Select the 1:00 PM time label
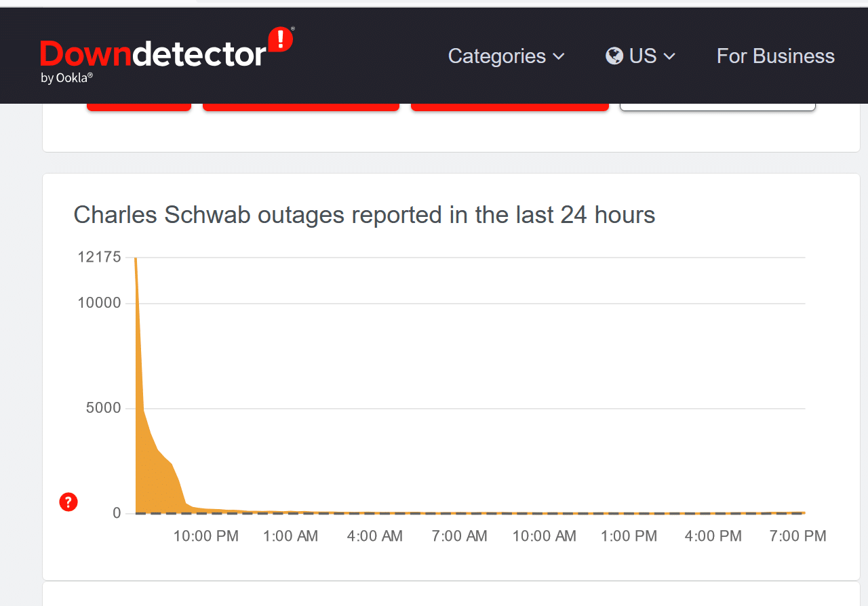The height and width of the screenshot is (606, 868). pyautogui.click(x=629, y=536)
